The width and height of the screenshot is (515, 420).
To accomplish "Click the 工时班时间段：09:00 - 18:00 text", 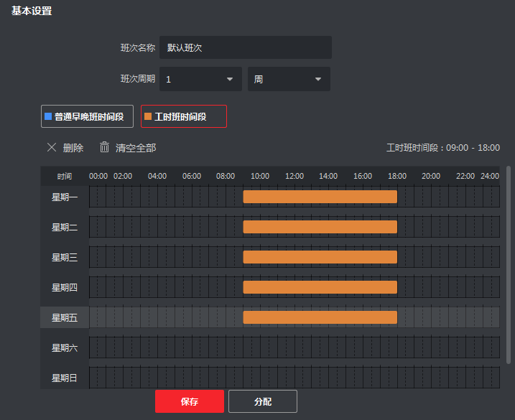I will pos(443,148).
